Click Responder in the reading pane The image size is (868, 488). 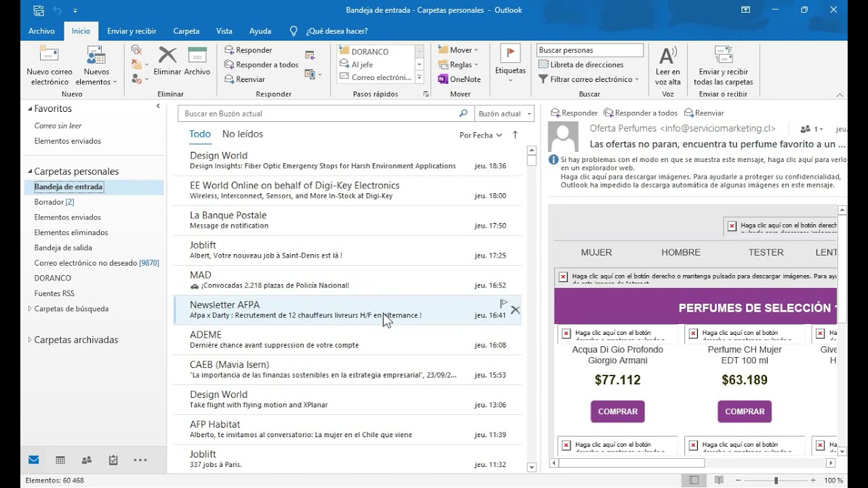(574, 113)
